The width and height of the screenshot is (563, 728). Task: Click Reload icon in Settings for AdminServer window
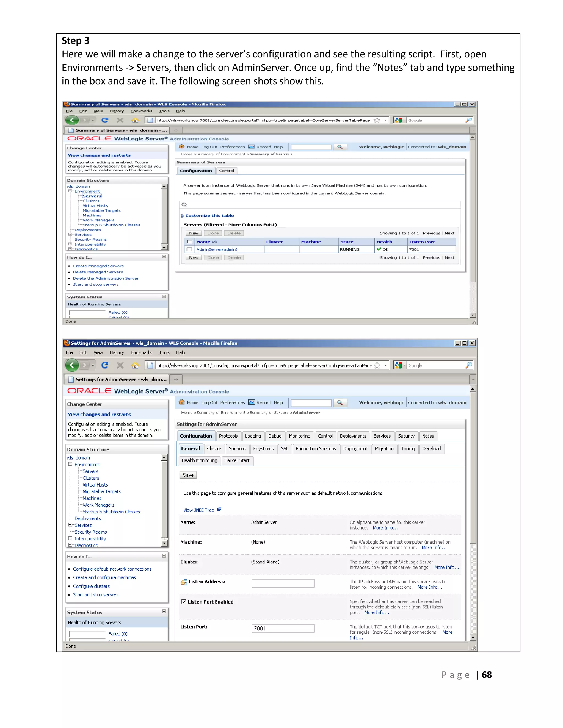(x=105, y=365)
